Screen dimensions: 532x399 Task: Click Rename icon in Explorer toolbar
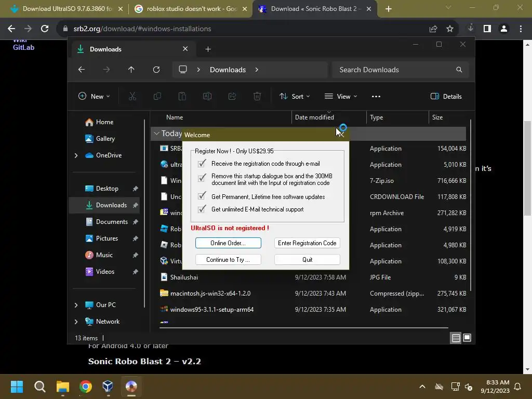pyautogui.click(x=207, y=96)
